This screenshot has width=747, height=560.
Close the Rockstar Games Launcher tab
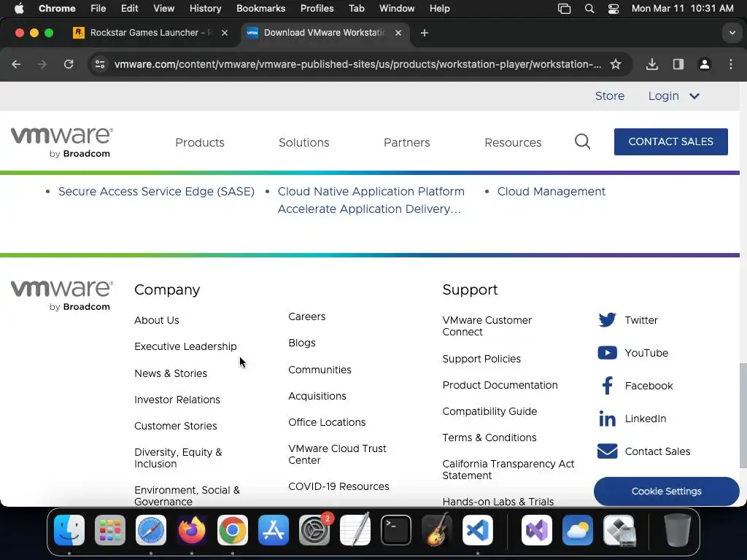coord(225,33)
